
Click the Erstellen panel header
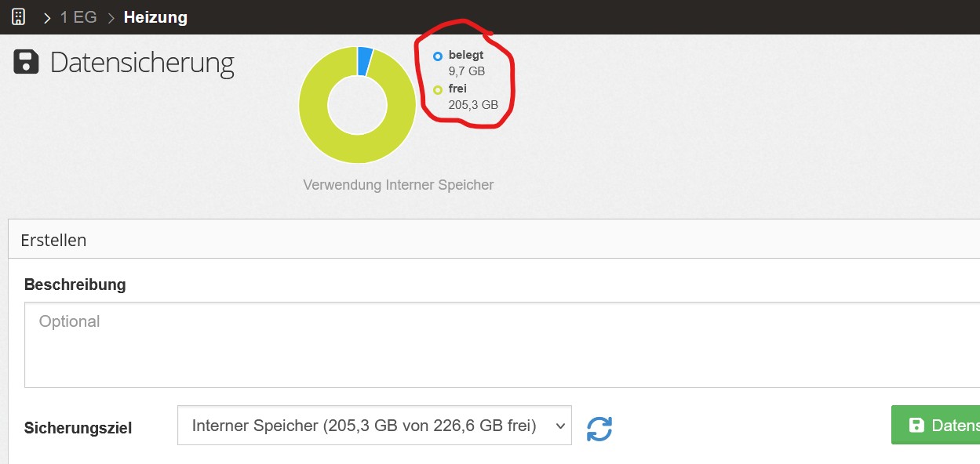[494, 239]
